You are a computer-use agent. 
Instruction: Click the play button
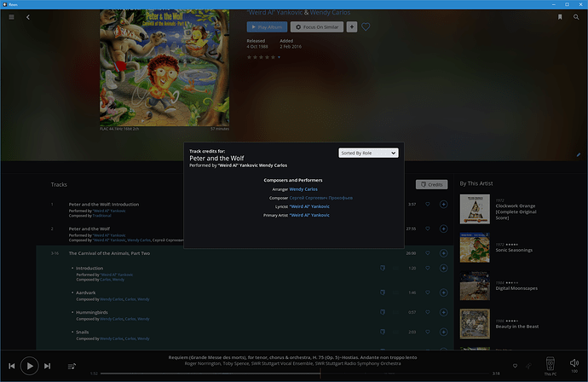pyautogui.click(x=30, y=366)
